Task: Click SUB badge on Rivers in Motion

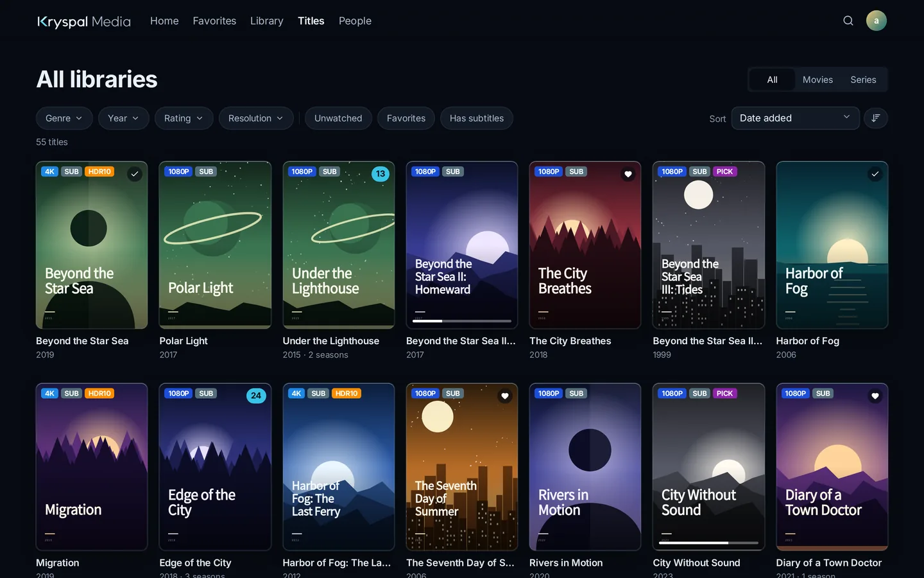Action: coord(576,393)
